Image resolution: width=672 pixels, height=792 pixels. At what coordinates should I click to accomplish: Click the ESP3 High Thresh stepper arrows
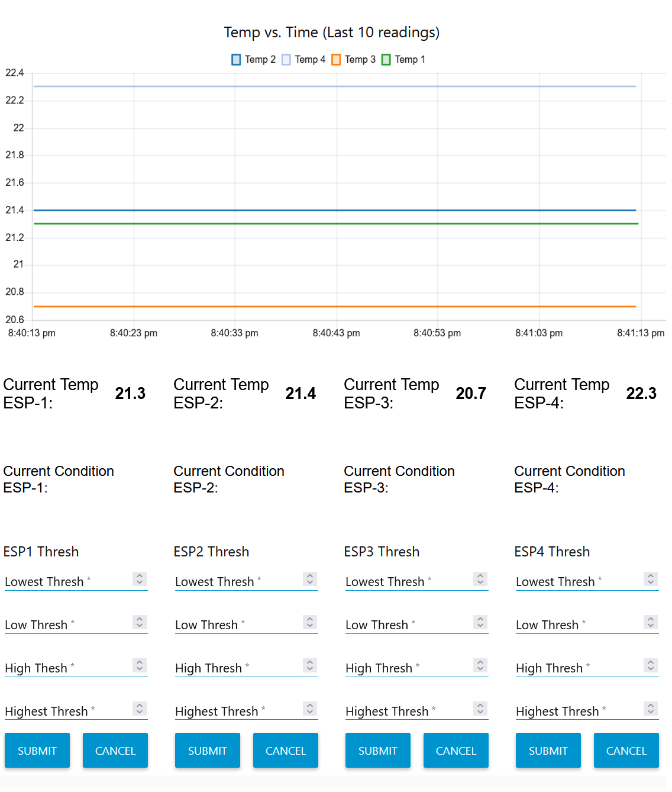[480, 666]
